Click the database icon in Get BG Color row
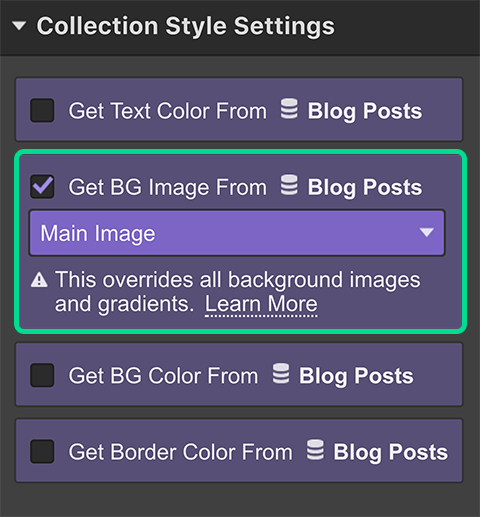Screen dimensions: 480x517 (281, 374)
